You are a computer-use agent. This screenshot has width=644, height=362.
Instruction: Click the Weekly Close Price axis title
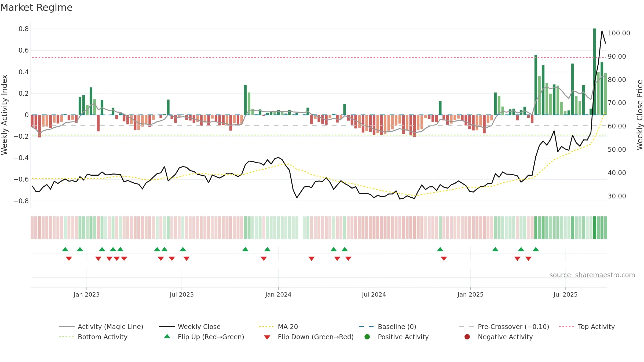640,115
